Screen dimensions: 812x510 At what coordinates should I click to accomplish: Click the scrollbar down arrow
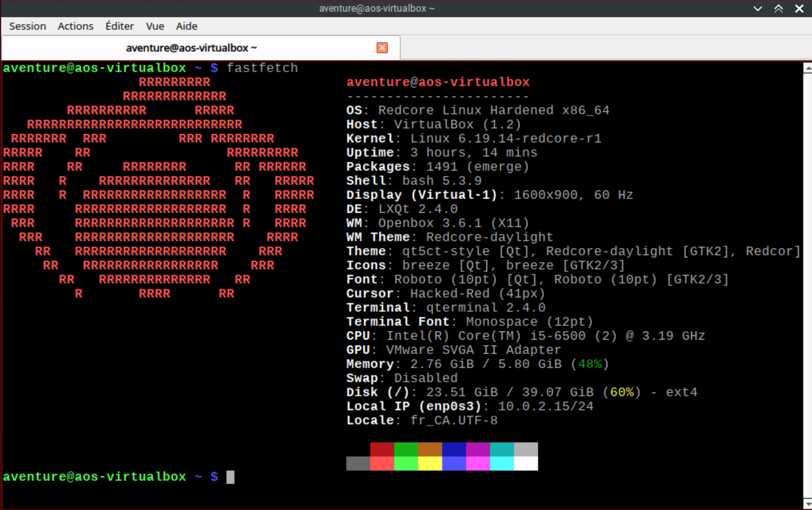pyautogui.click(x=808, y=504)
